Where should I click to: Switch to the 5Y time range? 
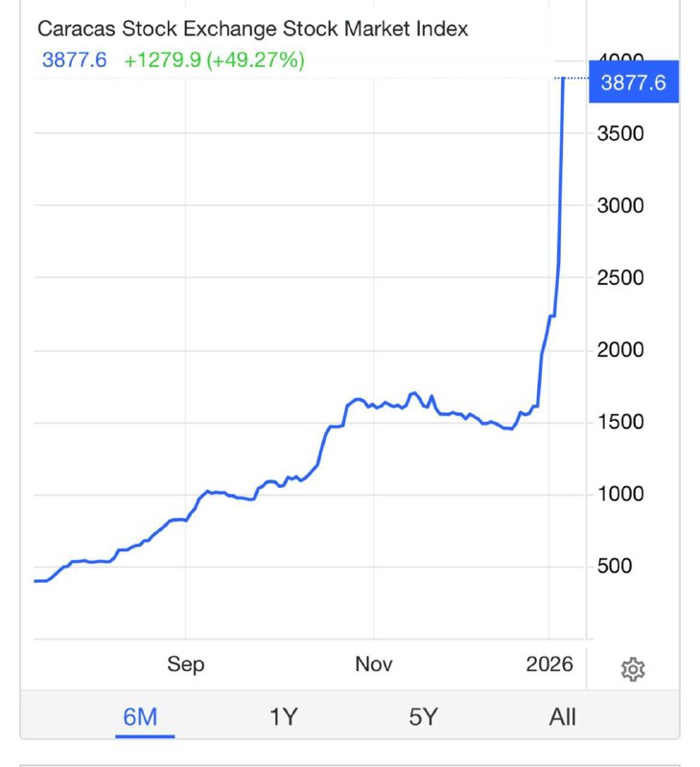[423, 716]
